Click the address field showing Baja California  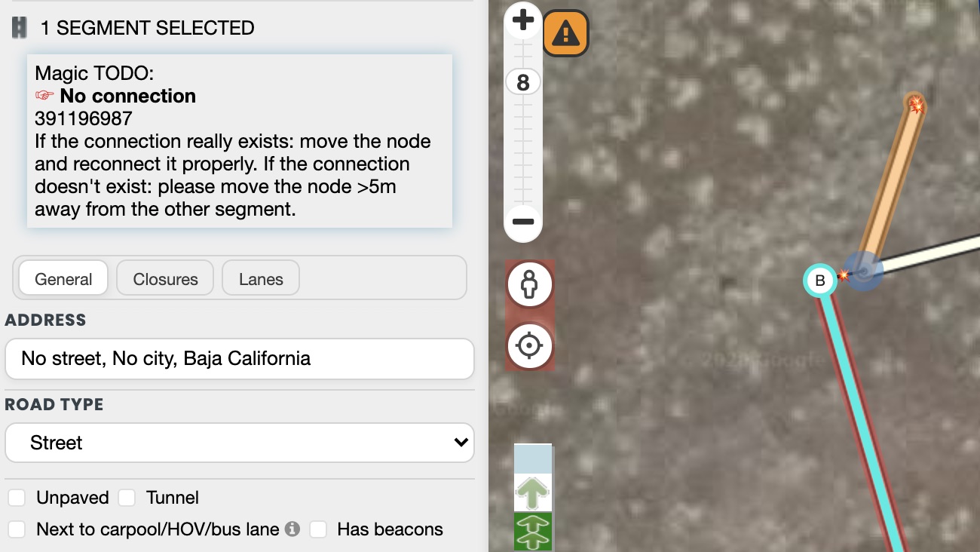239,358
